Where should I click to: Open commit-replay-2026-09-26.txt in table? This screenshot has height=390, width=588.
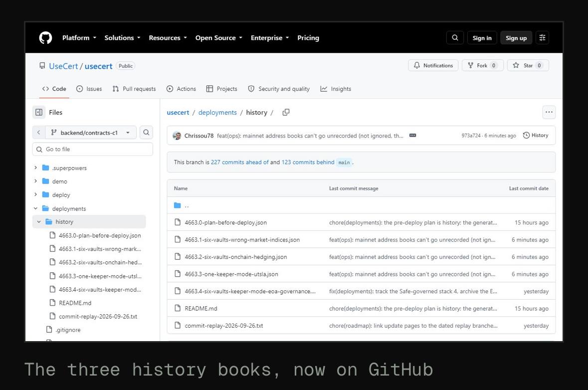coord(224,326)
